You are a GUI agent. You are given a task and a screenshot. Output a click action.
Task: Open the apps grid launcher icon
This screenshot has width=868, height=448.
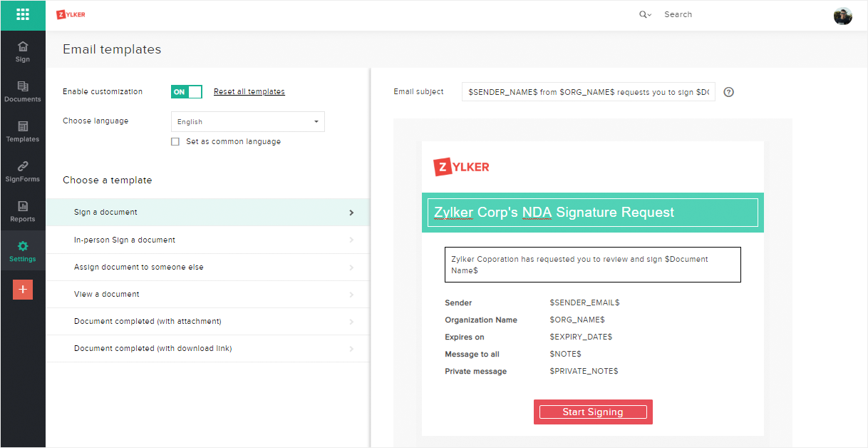(23, 14)
